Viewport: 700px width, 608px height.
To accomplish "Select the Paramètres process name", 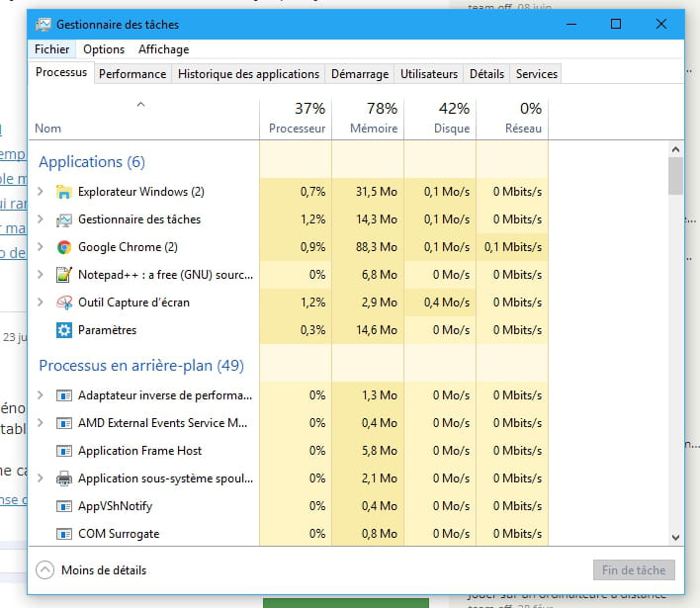I will (107, 330).
